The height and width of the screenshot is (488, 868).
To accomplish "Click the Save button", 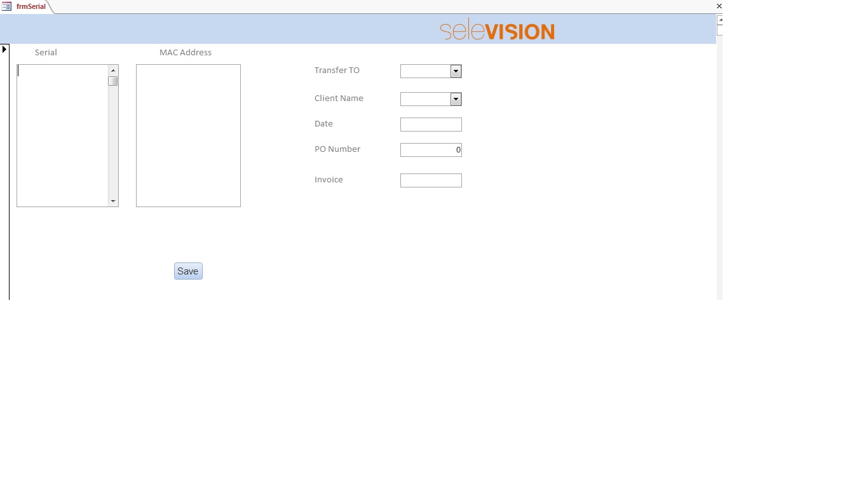I will [x=188, y=271].
